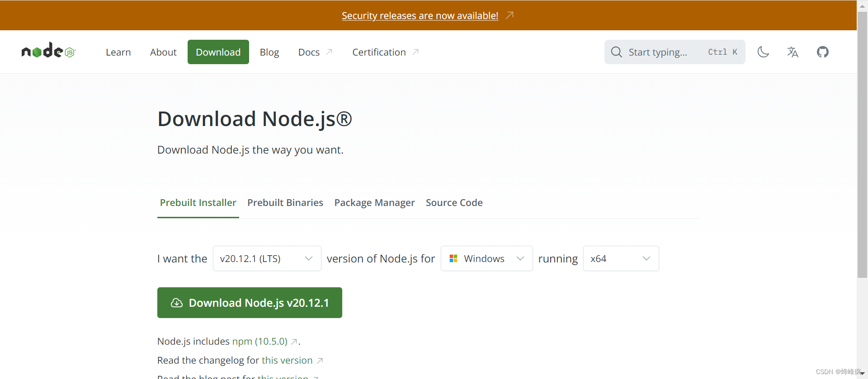Open the Blog page
The image size is (868, 379).
269,52
